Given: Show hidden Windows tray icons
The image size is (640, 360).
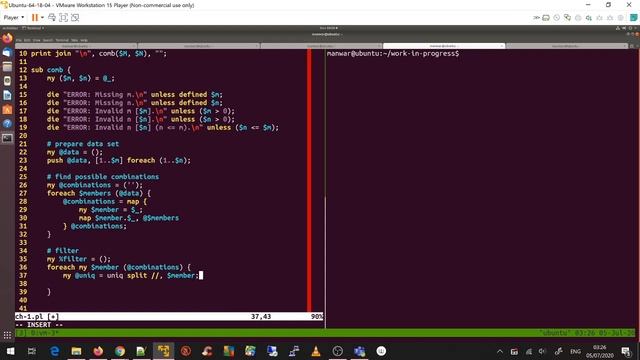Looking at the screenshot, I should click(x=500, y=351).
